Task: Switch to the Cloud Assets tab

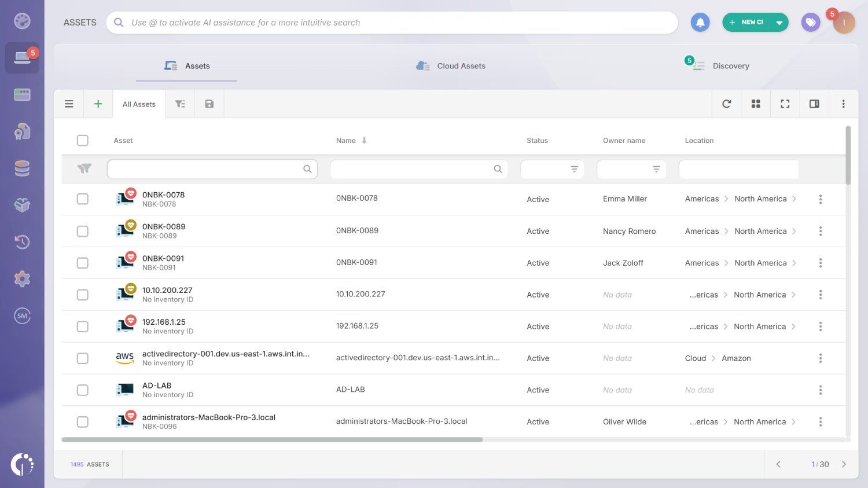Action: click(x=450, y=65)
